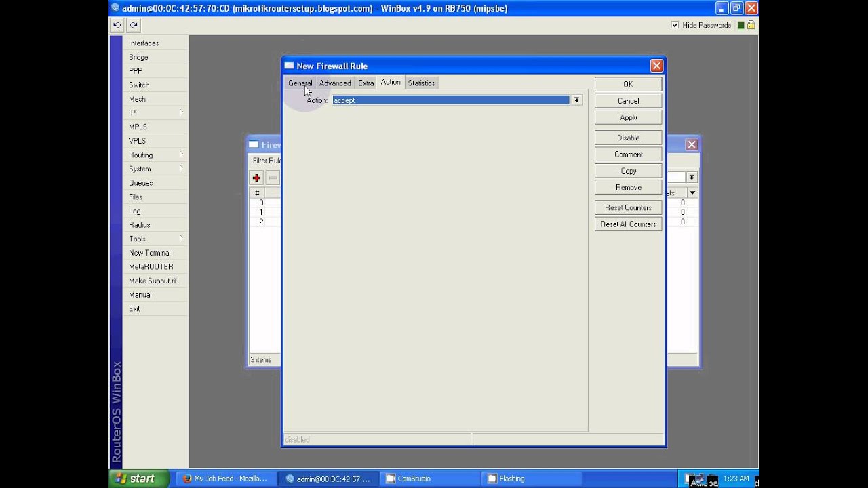Screen dimensions: 868x488
Task: Switch to the Extra tab
Action: coord(366,83)
